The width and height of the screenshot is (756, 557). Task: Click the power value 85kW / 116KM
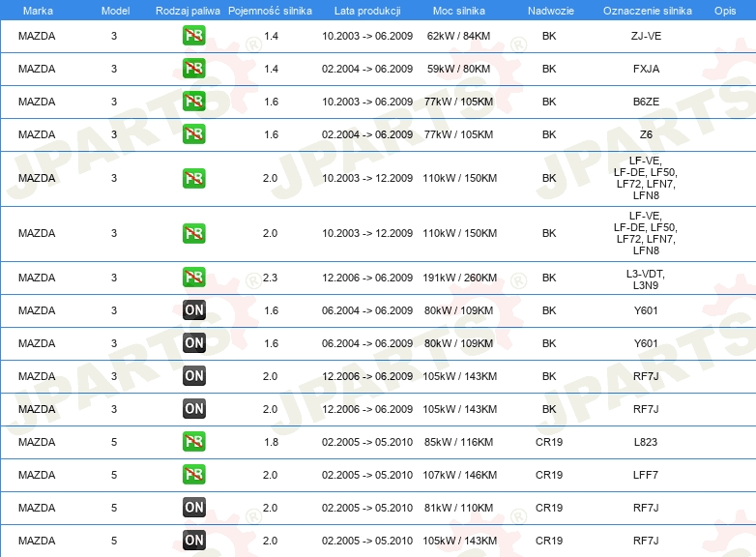click(458, 442)
